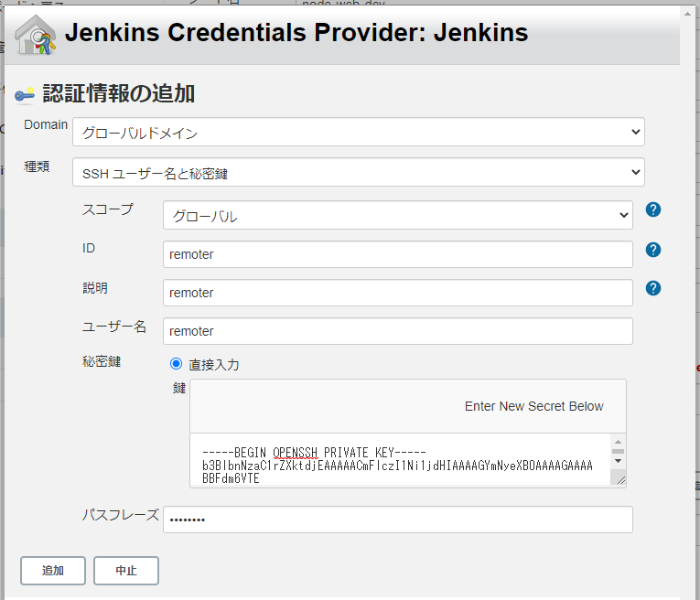This screenshot has width=700, height=600.
Task: Click the 追加 button
Action: point(53,570)
